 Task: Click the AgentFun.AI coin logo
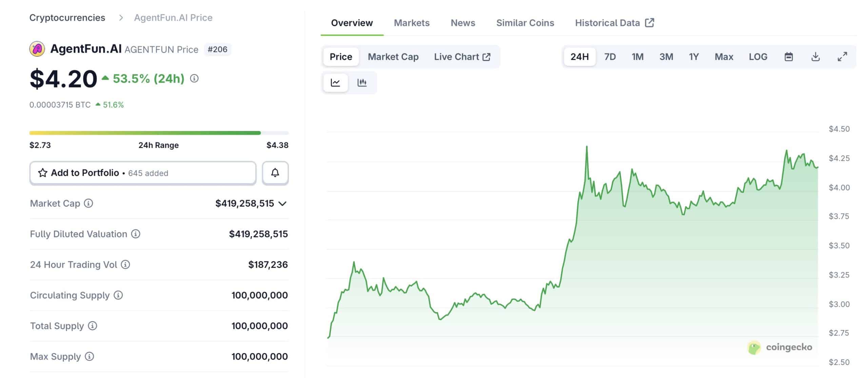pyautogui.click(x=37, y=49)
